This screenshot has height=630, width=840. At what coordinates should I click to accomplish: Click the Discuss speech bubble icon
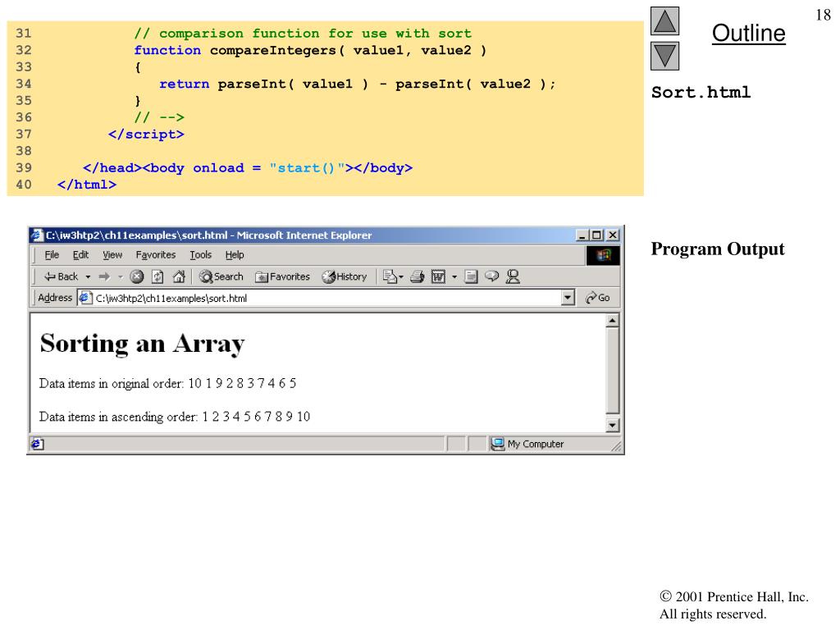(x=491, y=276)
